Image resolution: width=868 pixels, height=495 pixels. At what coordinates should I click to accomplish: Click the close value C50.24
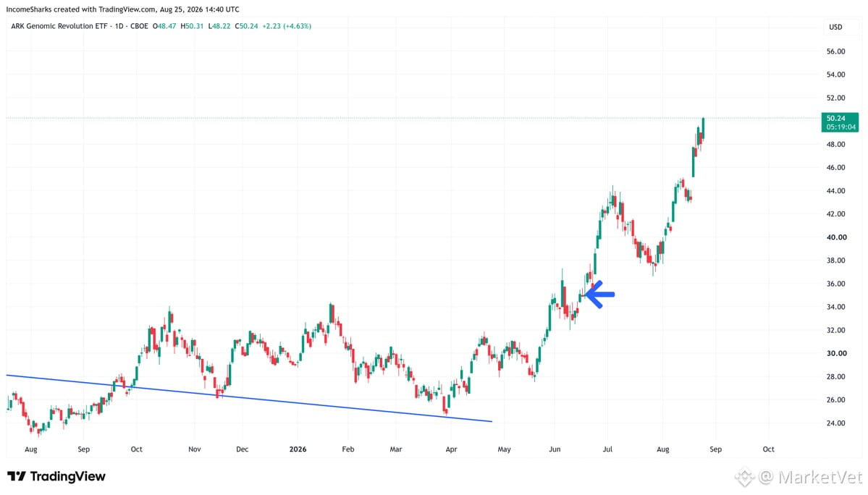pos(246,26)
